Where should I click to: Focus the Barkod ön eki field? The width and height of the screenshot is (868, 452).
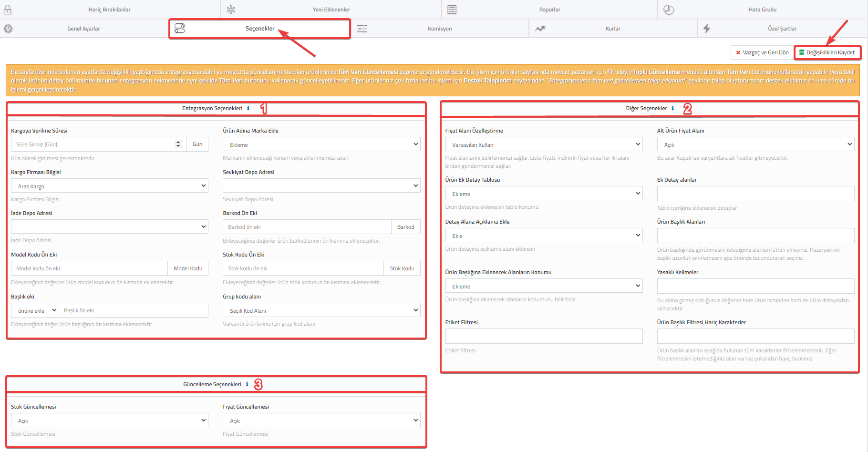point(307,227)
